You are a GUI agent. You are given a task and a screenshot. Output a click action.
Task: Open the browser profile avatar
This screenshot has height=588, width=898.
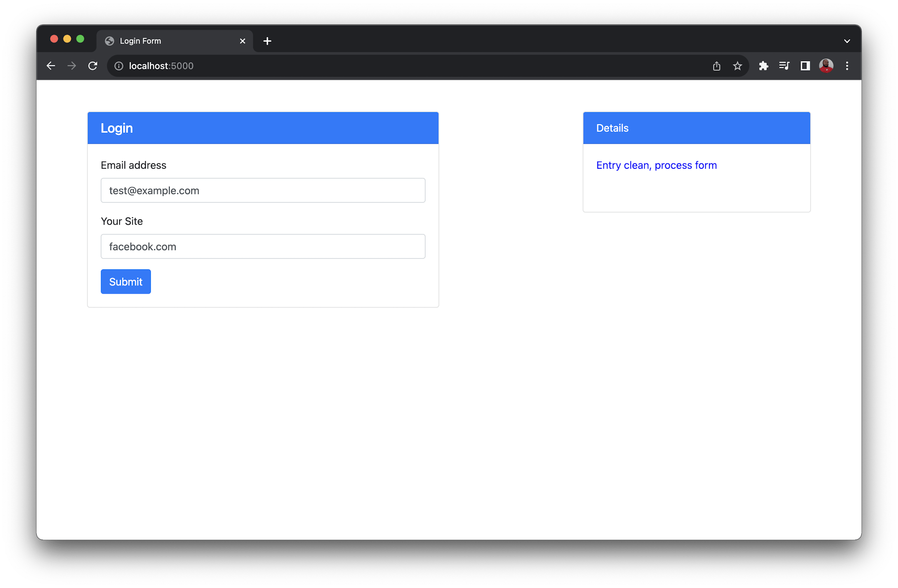coord(826,66)
